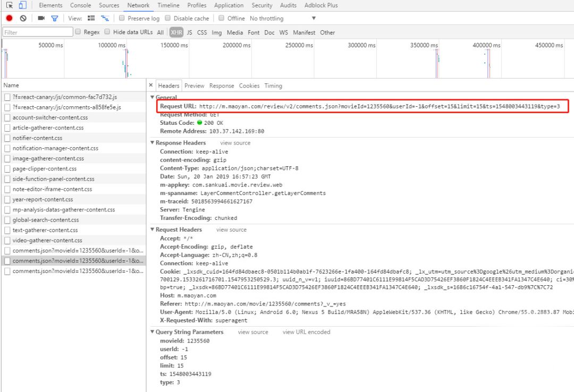The image size is (574, 392).
Task: Click the capture screenshots camera icon
Action: pos(41,18)
